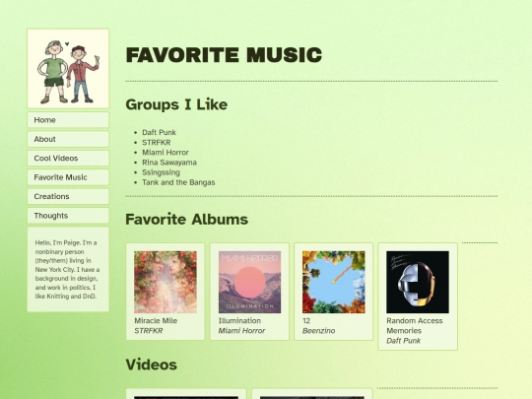Select the 12 album cover by Beenzino
The height and width of the screenshot is (399, 532).
(x=334, y=282)
